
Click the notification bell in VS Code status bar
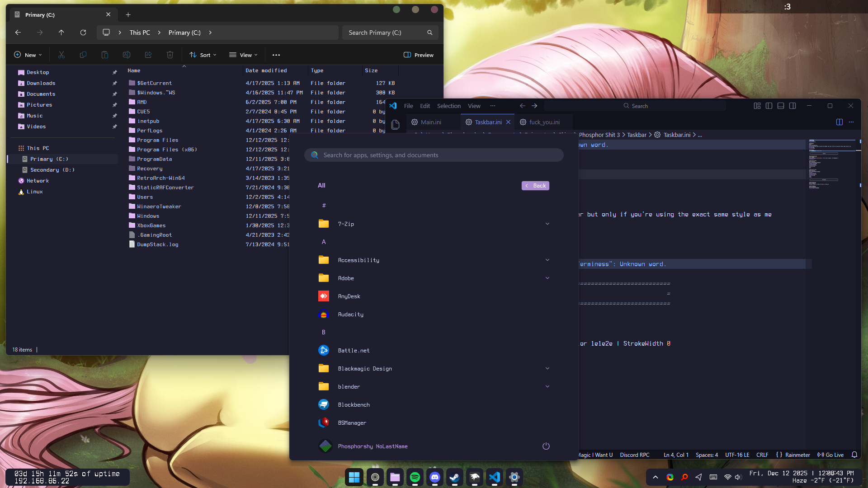coord(854,455)
